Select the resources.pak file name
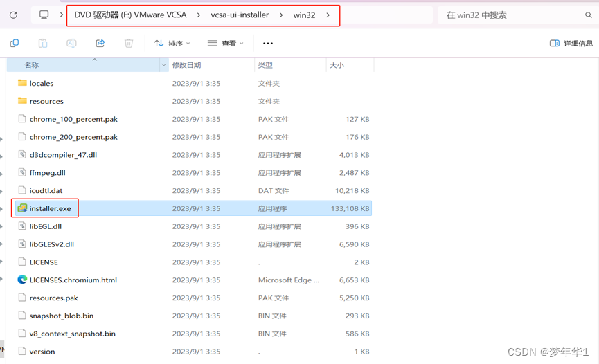 [53, 298]
